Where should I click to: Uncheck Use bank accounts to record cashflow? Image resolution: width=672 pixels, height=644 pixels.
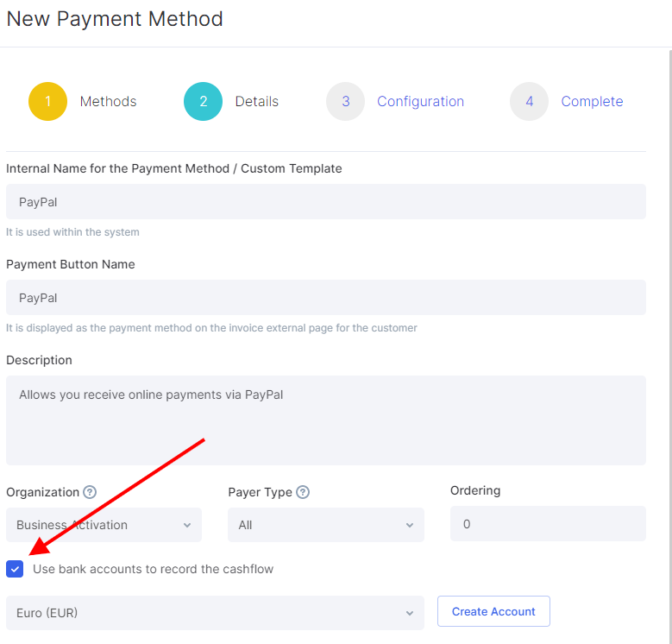tap(15, 569)
